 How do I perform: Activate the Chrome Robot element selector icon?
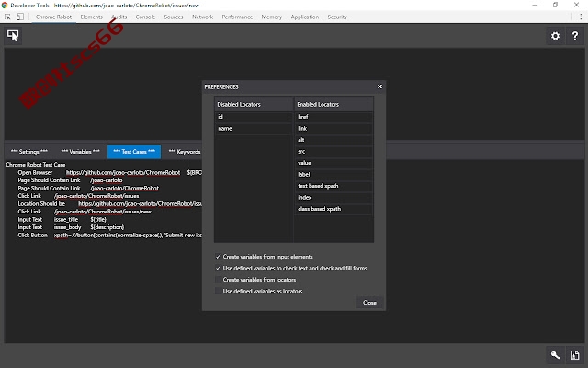pyautogui.click(x=13, y=36)
